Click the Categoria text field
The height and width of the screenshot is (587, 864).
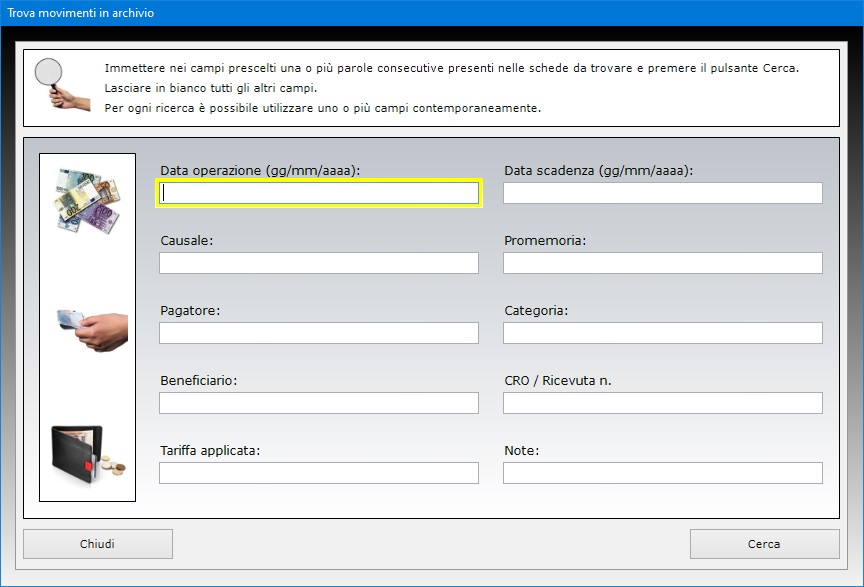click(x=662, y=333)
